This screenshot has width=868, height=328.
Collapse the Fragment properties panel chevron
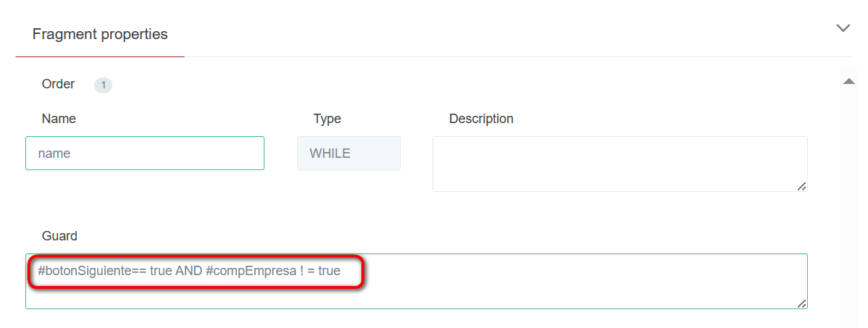[x=843, y=28]
